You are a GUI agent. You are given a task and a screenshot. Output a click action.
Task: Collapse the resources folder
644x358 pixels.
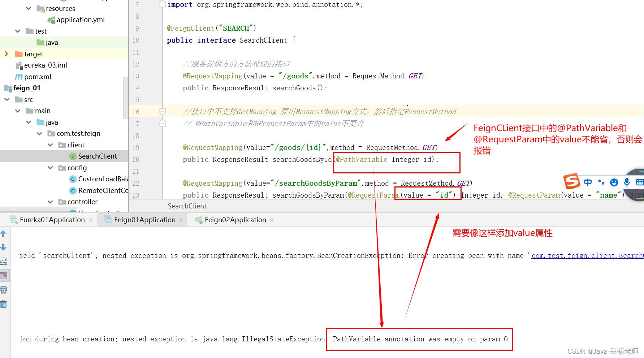(29, 8)
